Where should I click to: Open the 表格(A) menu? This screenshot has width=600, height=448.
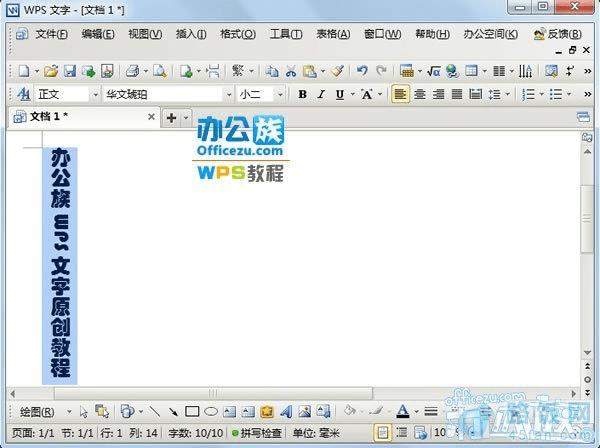click(333, 34)
